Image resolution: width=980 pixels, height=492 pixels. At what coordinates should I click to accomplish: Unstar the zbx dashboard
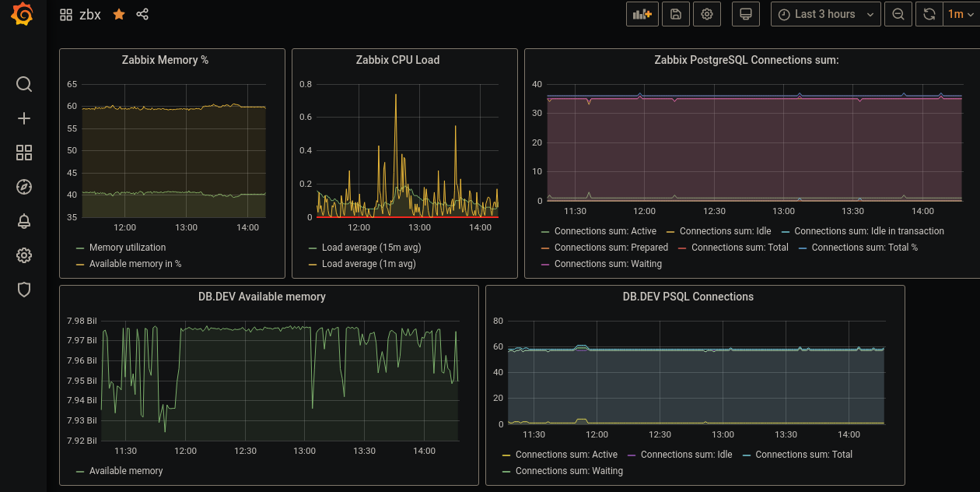pyautogui.click(x=119, y=15)
